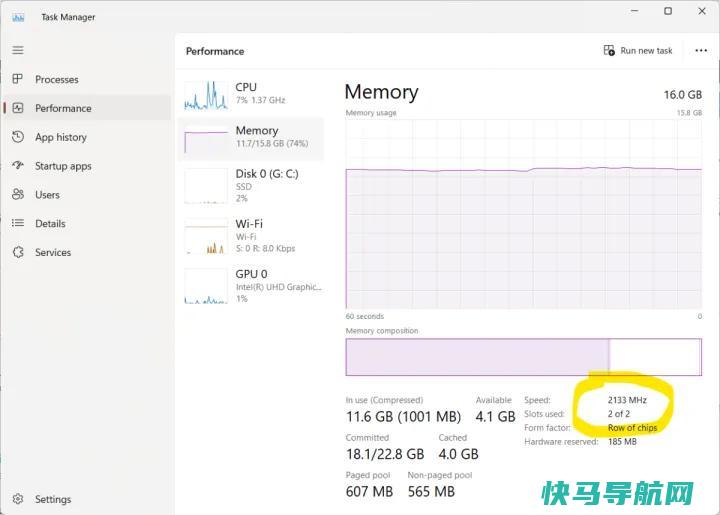Screen dimensions: 720x515
Task: Open the App history clock icon
Action: click(x=18, y=137)
